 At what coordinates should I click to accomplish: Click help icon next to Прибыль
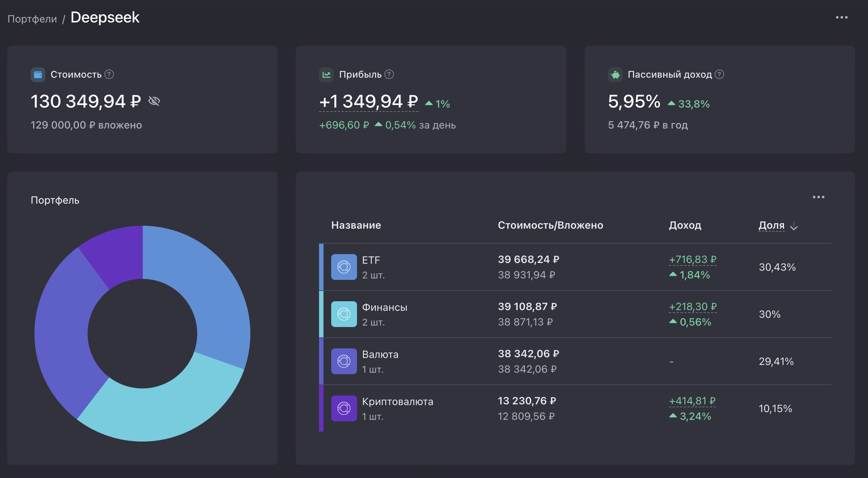pyautogui.click(x=389, y=74)
